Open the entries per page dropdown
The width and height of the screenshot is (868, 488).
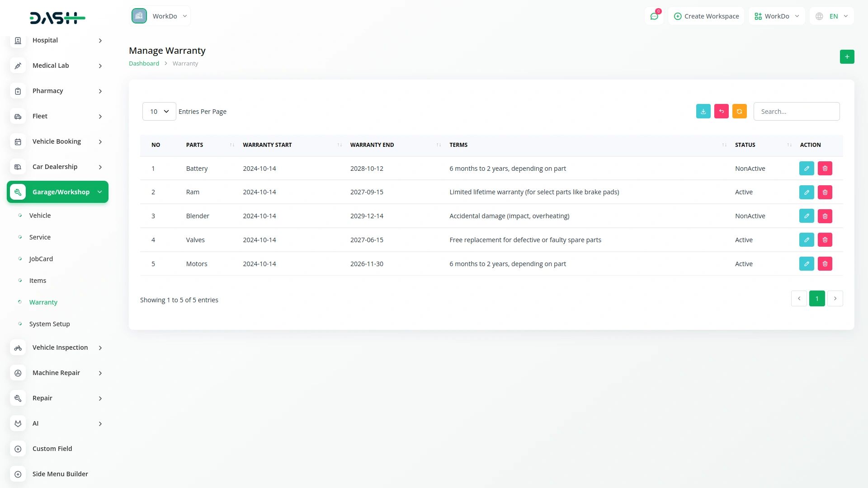point(159,111)
